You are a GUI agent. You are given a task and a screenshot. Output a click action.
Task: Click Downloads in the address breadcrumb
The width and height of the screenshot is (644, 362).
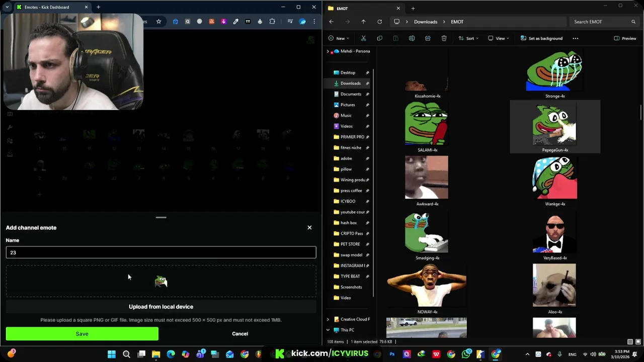tap(426, 22)
